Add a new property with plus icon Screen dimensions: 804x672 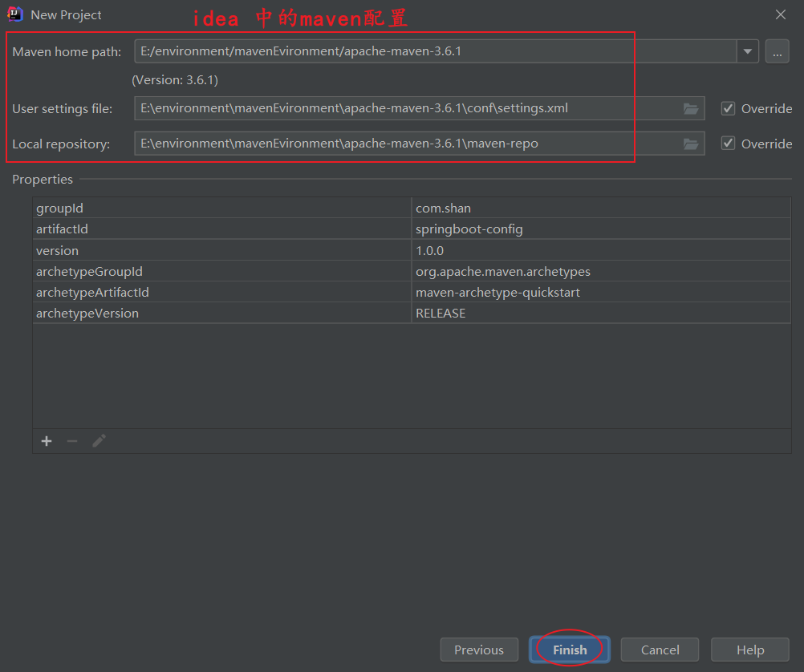(47, 441)
